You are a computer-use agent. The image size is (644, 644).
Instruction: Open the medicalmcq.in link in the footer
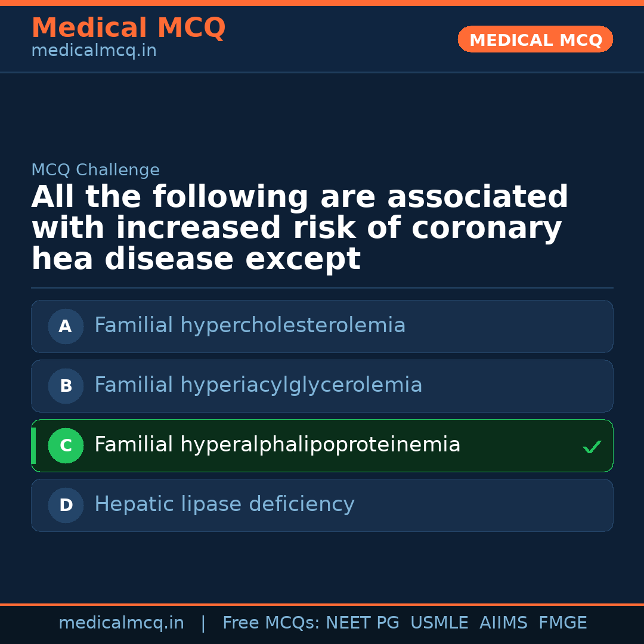pos(121,623)
